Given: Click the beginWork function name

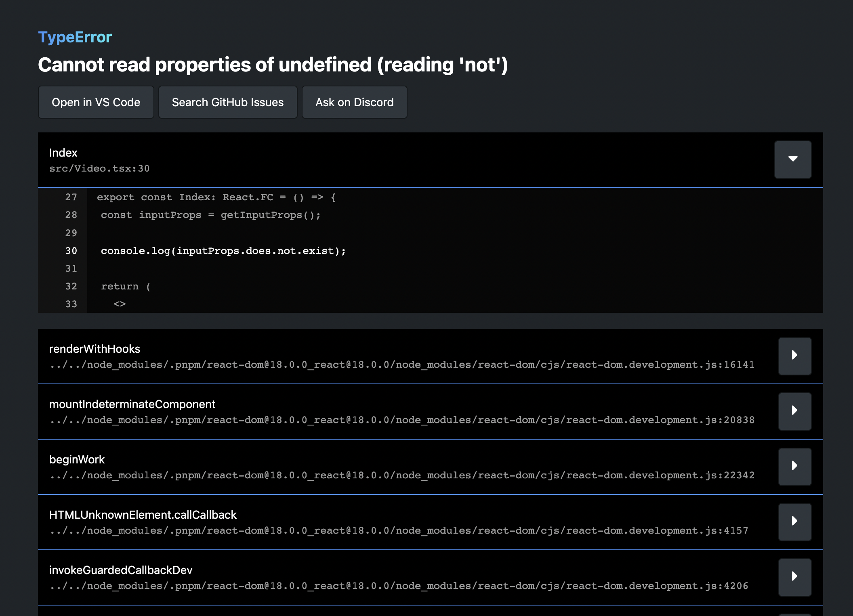Looking at the screenshot, I should pos(77,460).
